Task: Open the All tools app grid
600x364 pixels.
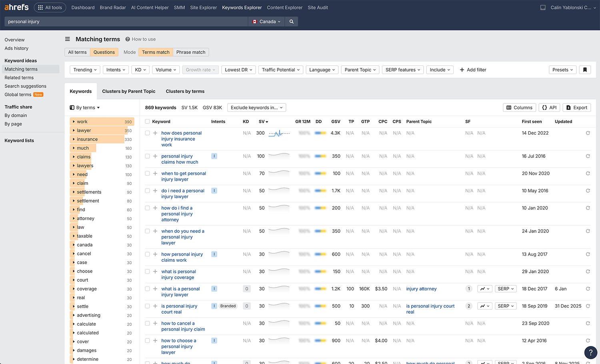Action: tap(50, 7)
